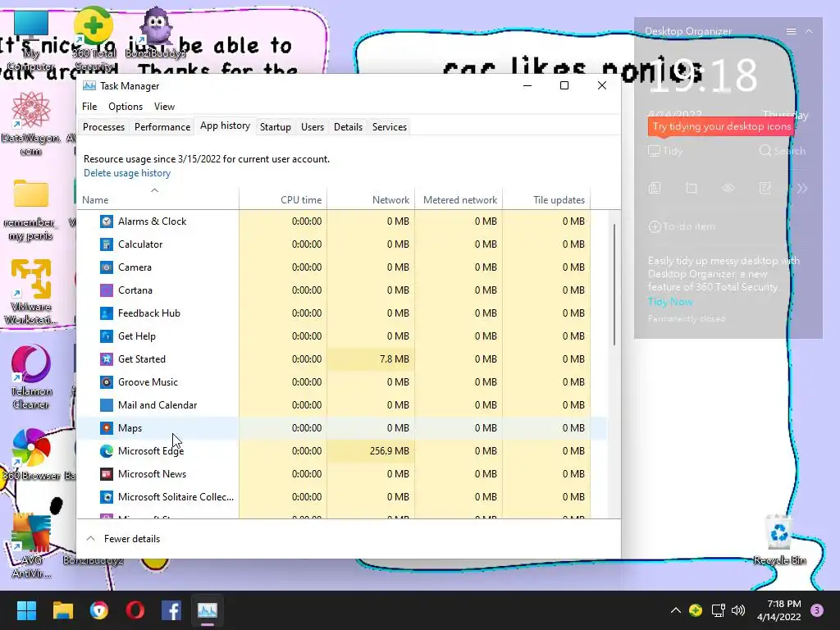Image resolution: width=840 pixels, height=630 pixels.
Task: Collapse the Desktop Organizer panel
Action: pos(809,32)
